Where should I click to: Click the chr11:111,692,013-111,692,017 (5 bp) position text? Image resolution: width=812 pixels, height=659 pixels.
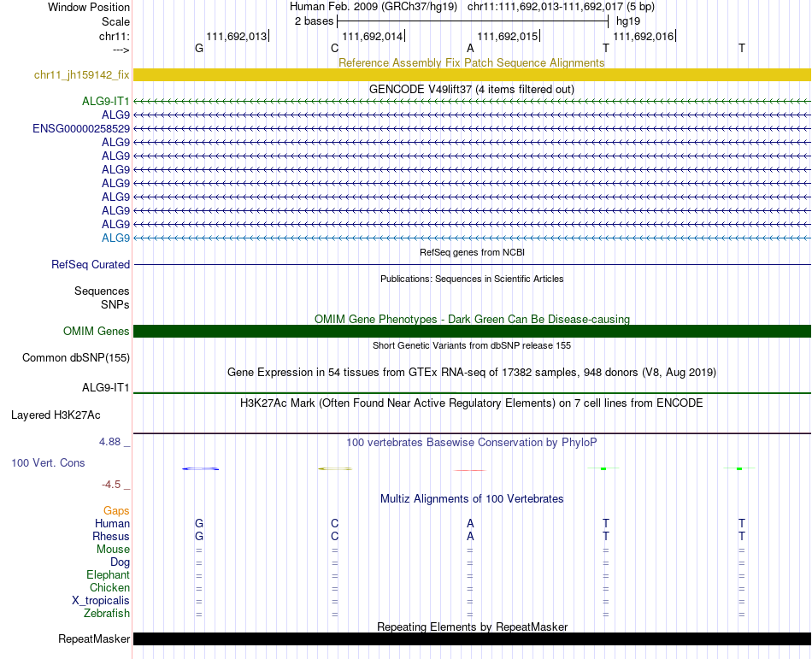[561, 7]
